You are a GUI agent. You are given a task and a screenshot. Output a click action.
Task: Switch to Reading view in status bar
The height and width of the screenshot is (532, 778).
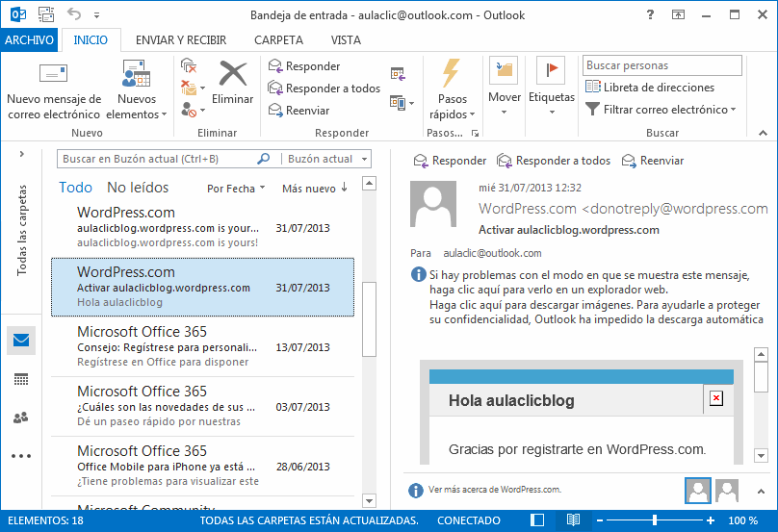[573, 520]
